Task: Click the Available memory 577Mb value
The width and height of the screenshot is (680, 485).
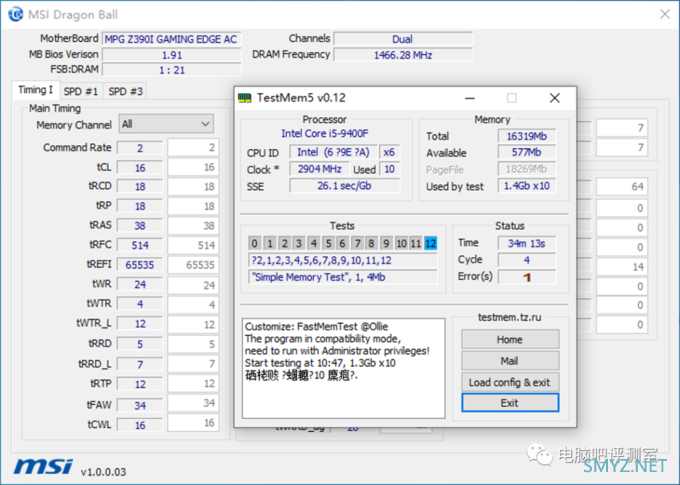Action: [526, 152]
